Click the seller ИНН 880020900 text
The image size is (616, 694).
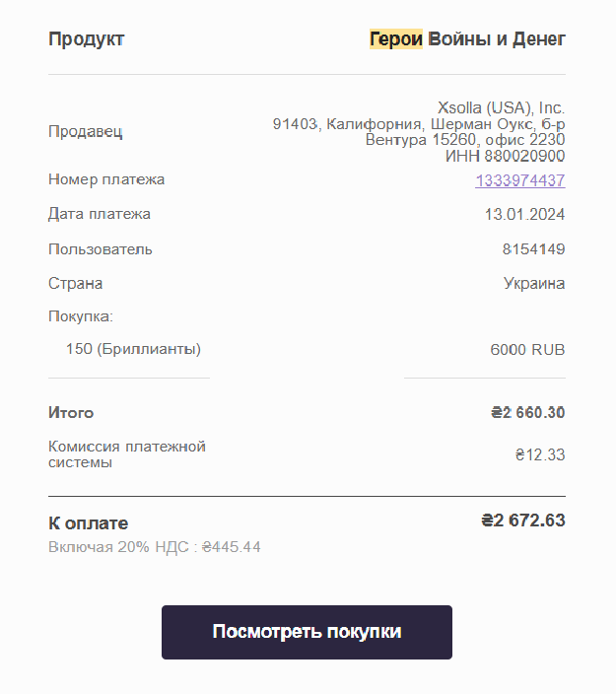pyautogui.click(x=505, y=156)
